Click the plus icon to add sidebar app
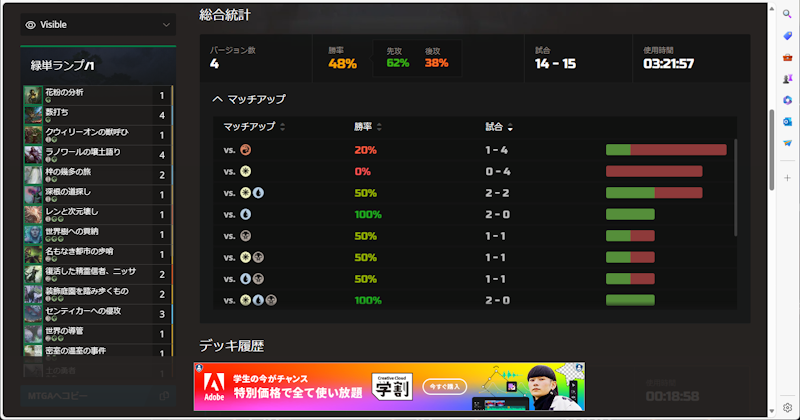The width and height of the screenshot is (800, 420). coord(787,177)
